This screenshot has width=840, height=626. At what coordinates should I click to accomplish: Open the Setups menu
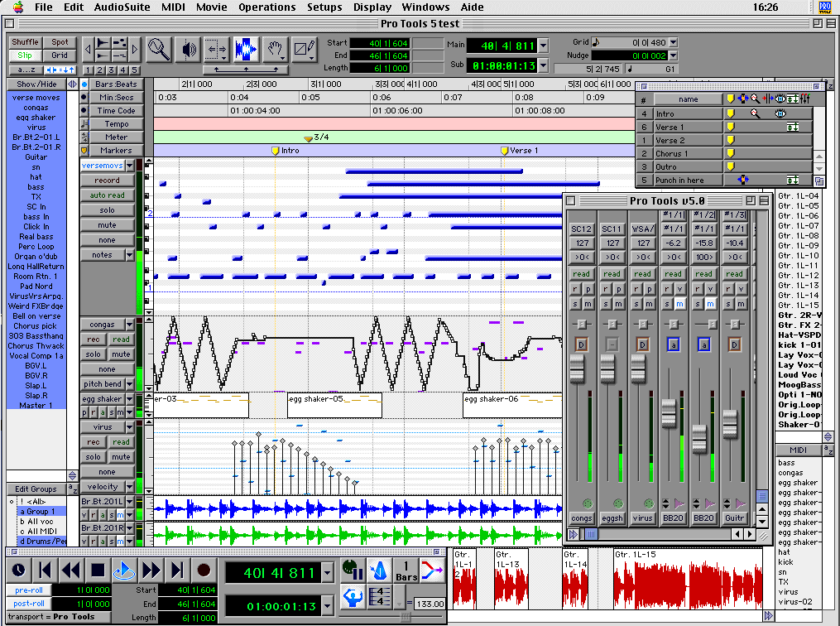point(324,7)
